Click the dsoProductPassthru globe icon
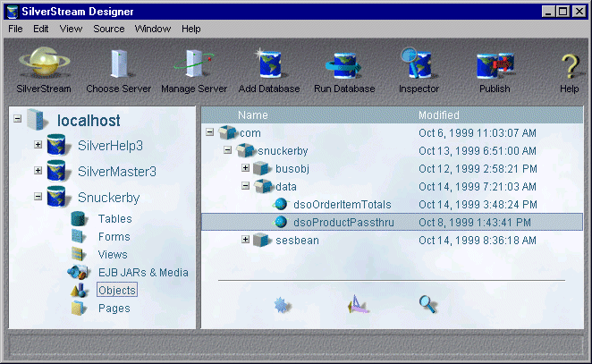592x364 pixels. click(x=281, y=222)
